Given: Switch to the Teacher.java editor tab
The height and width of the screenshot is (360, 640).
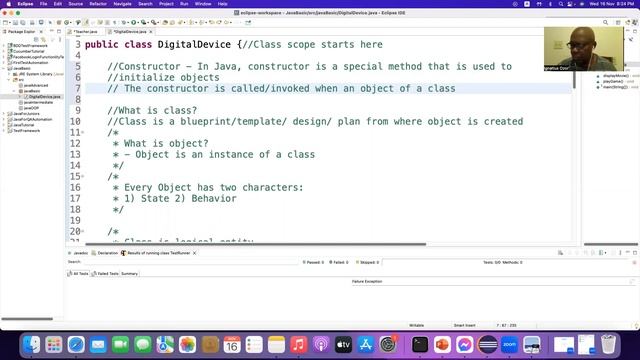Looking at the screenshot, I should coord(84,31).
